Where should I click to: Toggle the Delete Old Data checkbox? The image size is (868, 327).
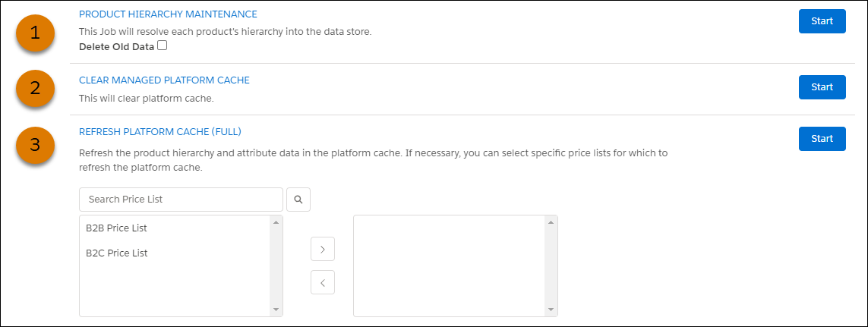(x=162, y=46)
